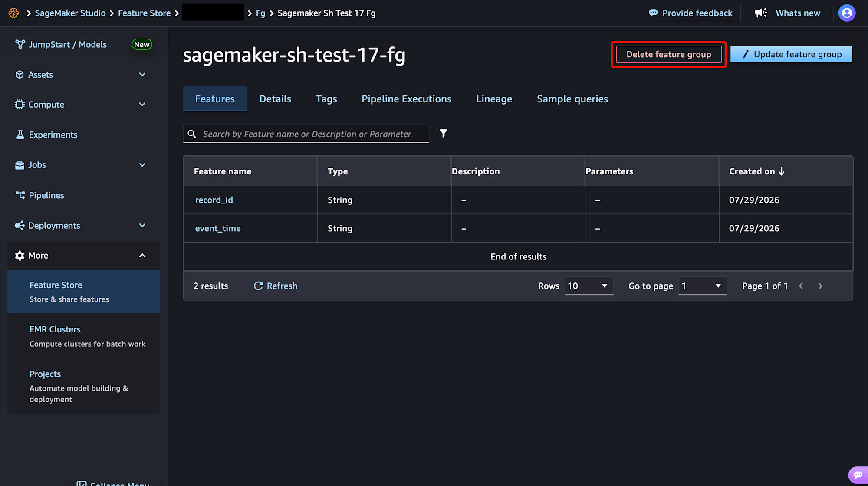Click the 2 results count text
This screenshot has height=486, width=868.
(210, 286)
